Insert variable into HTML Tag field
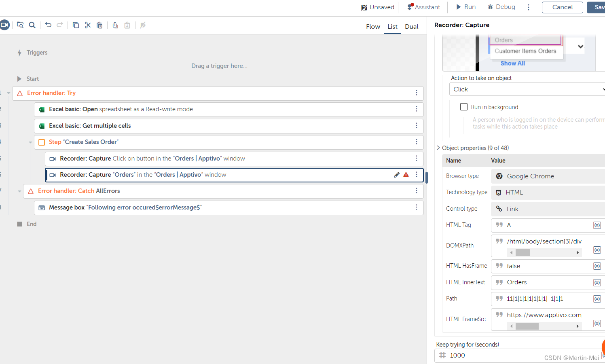605x364 pixels. coord(597,225)
